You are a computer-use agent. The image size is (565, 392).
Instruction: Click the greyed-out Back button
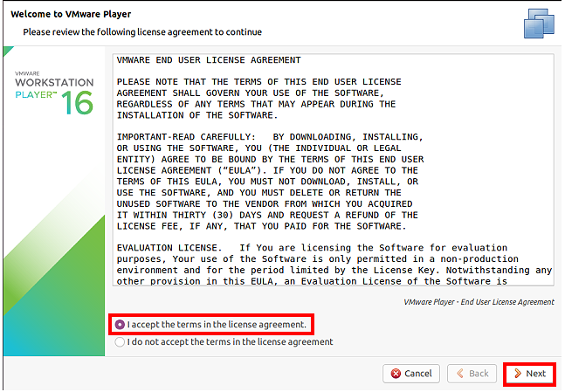click(x=472, y=374)
